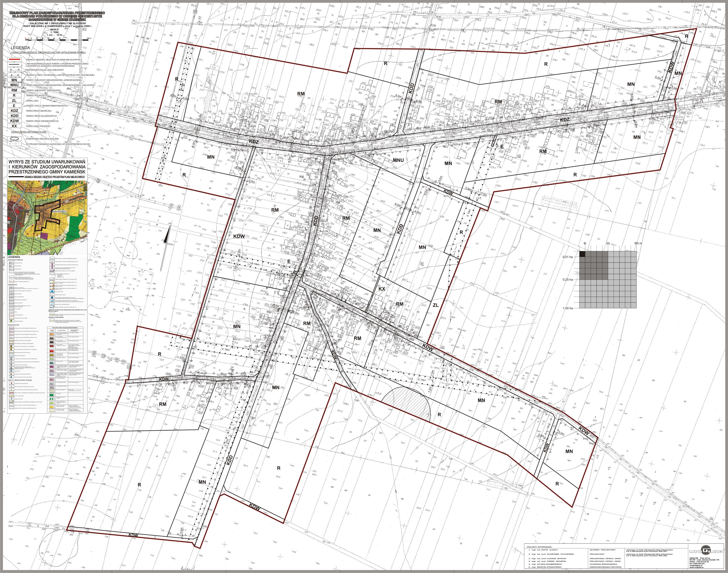Click 'TERENY ROLNICZE' legend description
This screenshot has height=573, width=728.
tap(35, 96)
